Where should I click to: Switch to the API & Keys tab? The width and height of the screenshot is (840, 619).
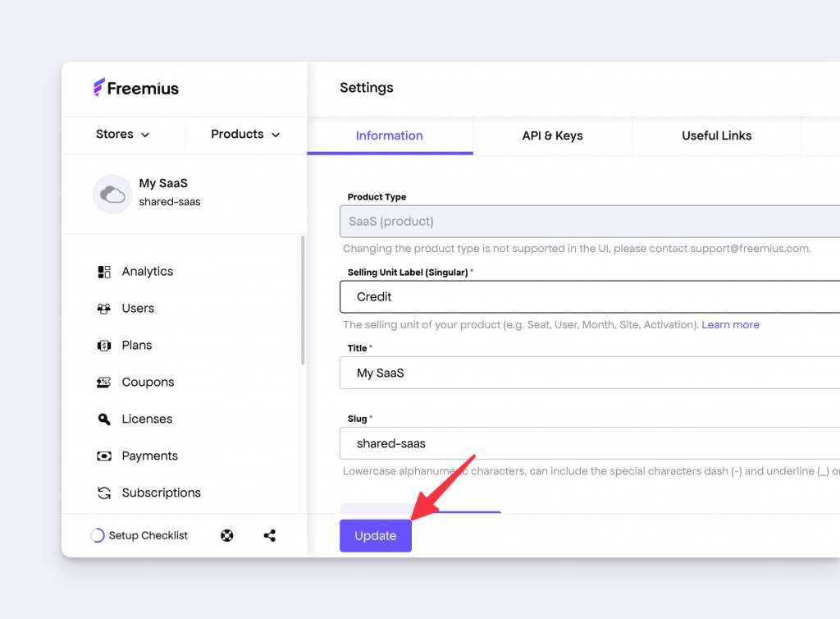552,135
